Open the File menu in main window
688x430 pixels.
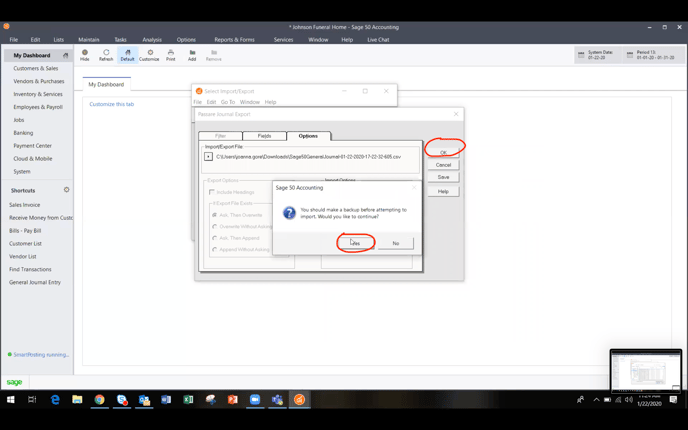point(14,39)
